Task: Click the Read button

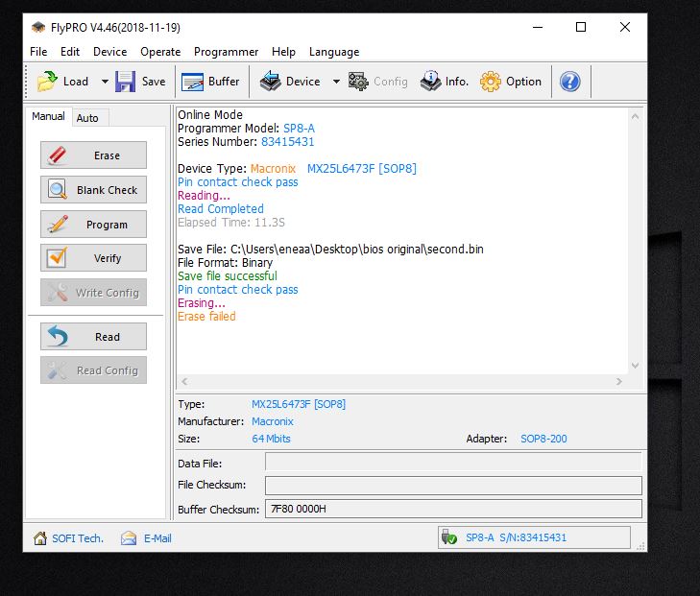Action: (93, 336)
